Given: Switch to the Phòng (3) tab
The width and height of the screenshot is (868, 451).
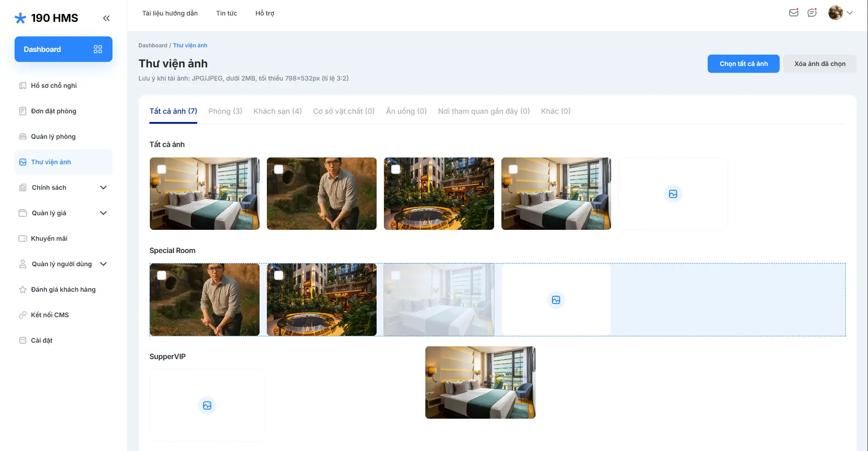Looking at the screenshot, I should [x=225, y=111].
